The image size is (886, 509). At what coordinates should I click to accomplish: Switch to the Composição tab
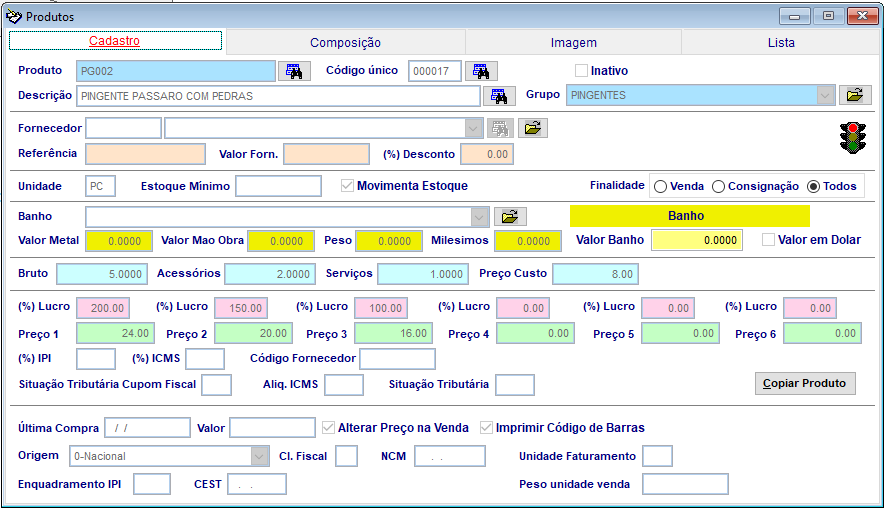345,42
